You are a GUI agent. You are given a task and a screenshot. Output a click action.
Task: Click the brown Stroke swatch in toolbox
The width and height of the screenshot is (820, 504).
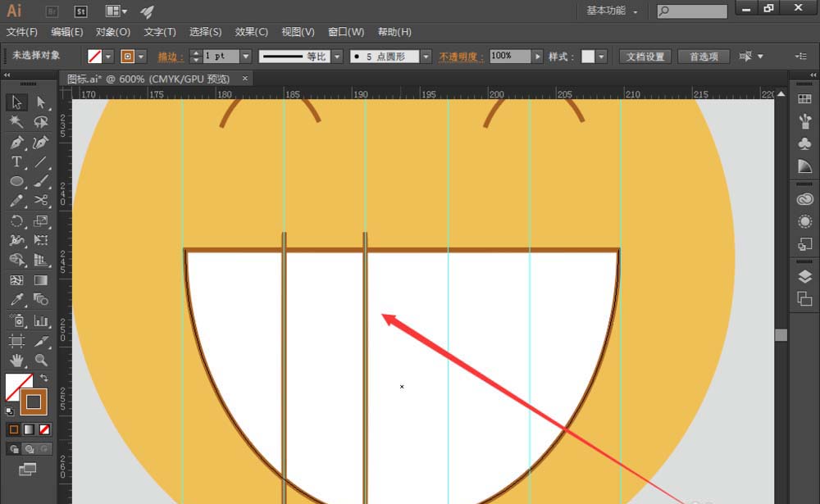click(34, 402)
